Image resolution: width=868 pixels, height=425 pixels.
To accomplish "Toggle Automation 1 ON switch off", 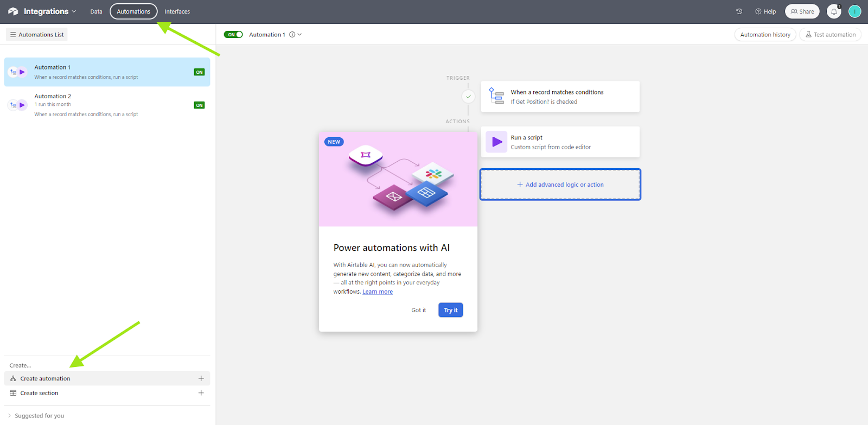I will (233, 35).
